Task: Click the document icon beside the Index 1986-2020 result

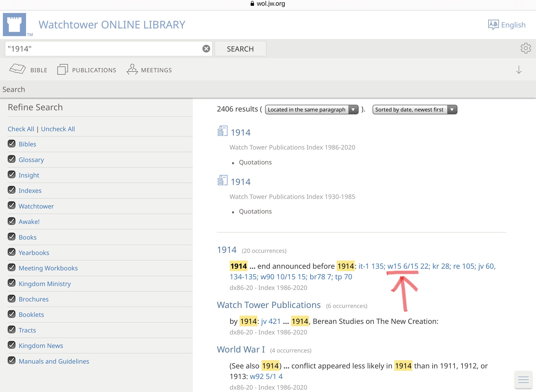Action: coord(222,131)
